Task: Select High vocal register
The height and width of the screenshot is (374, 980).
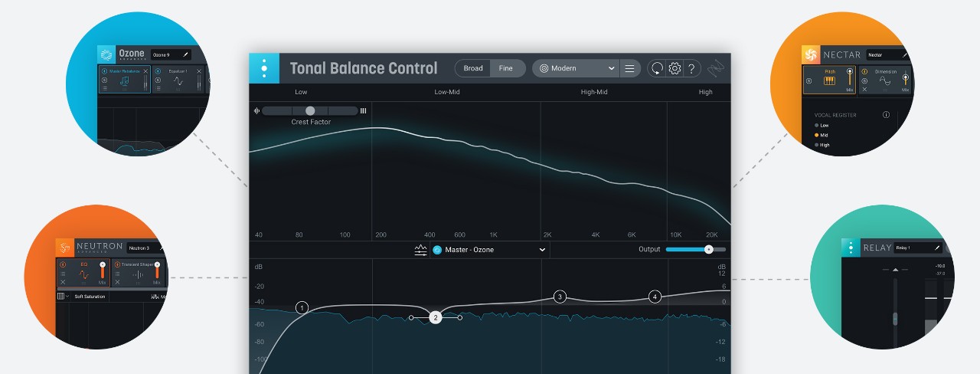Action: coord(822,145)
